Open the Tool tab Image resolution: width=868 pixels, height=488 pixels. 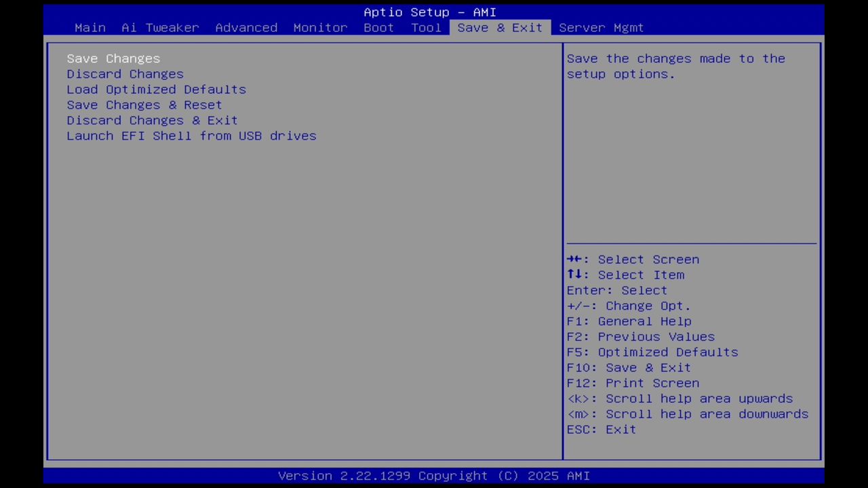(x=426, y=27)
